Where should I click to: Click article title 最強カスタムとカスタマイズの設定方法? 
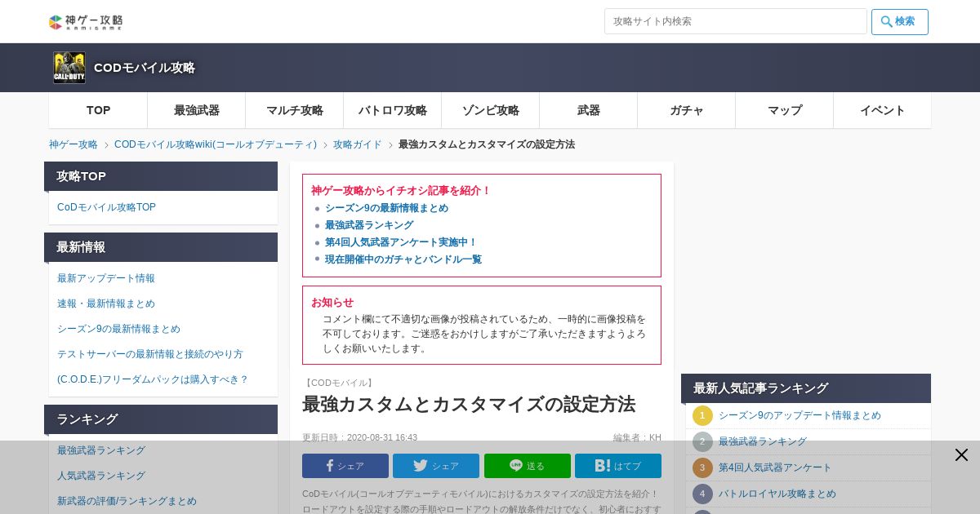click(469, 404)
